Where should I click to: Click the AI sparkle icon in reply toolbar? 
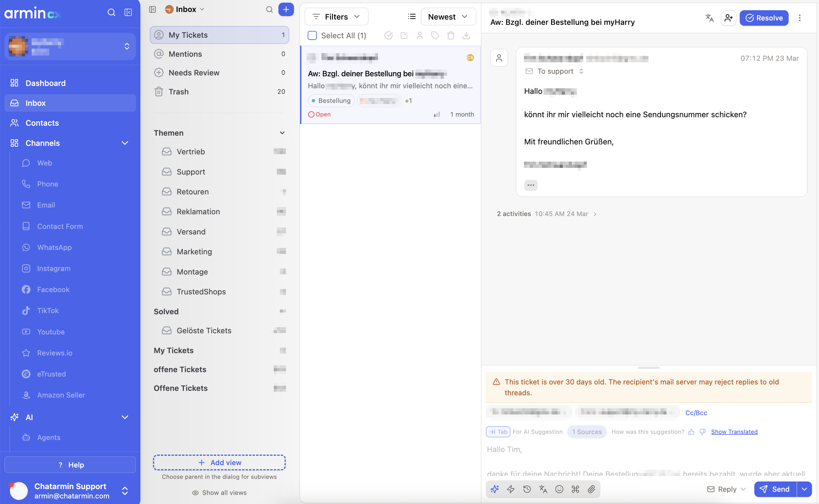point(495,489)
